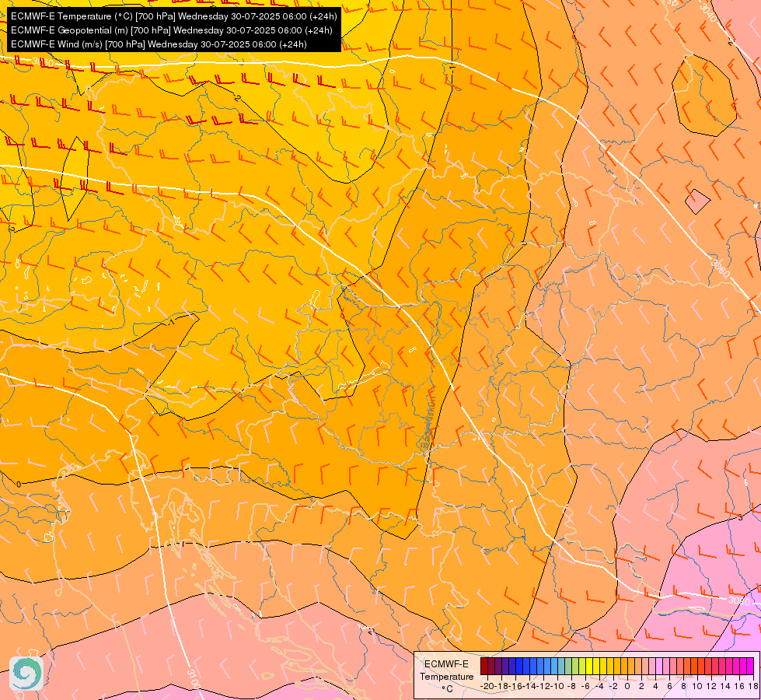Click the ECMWF-E Geopotential 700 hPa title line
The image size is (761, 700).
(x=171, y=30)
